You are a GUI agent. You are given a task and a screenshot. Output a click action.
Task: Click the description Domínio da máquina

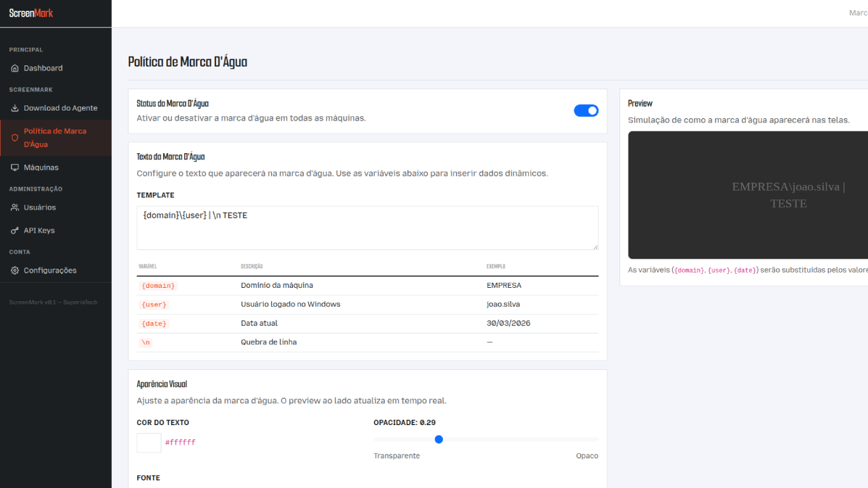277,285
